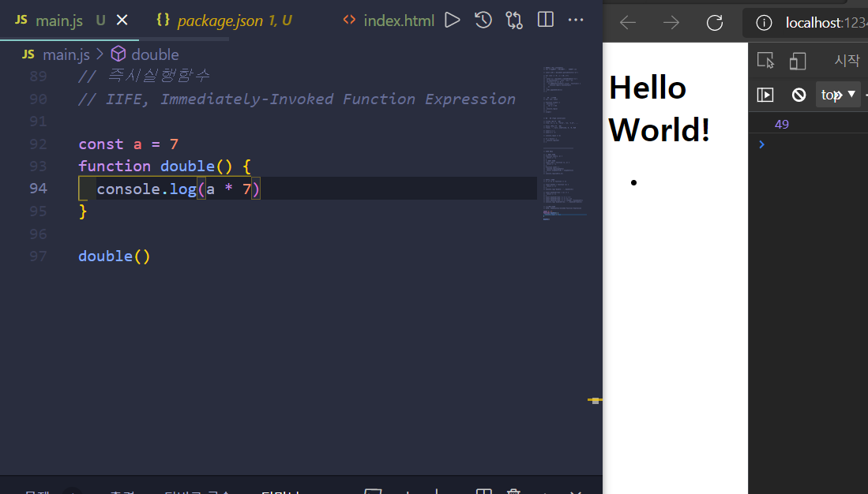Open the 'top' JavaScript context dropdown
868x494 pixels.
click(x=838, y=95)
